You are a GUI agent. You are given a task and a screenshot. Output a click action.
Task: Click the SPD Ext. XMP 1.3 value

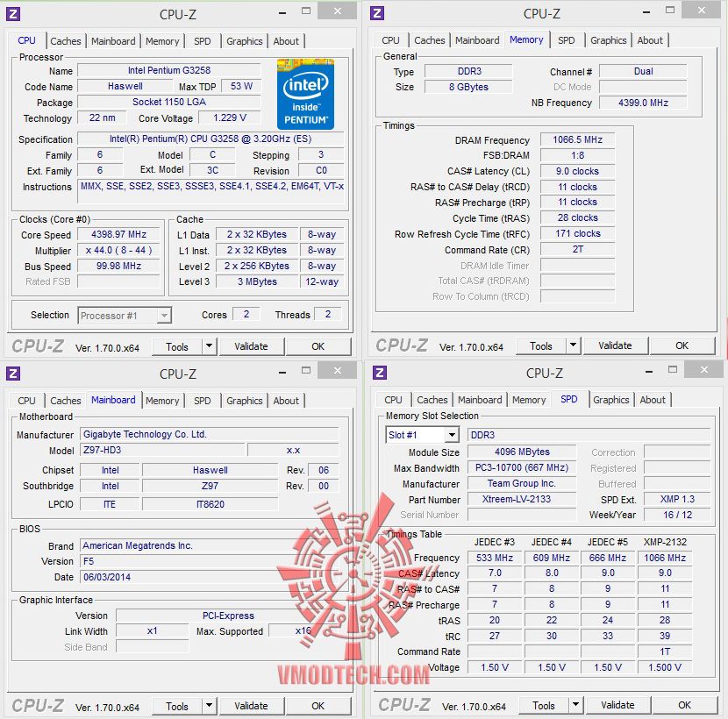pos(677,499)
